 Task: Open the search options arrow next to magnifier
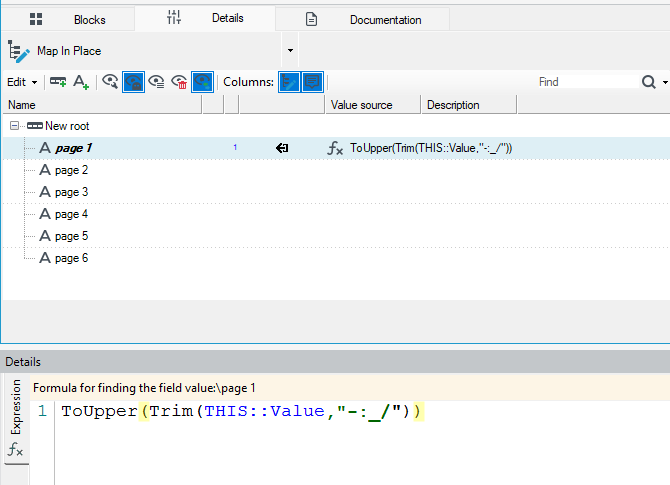click(665, 82)
